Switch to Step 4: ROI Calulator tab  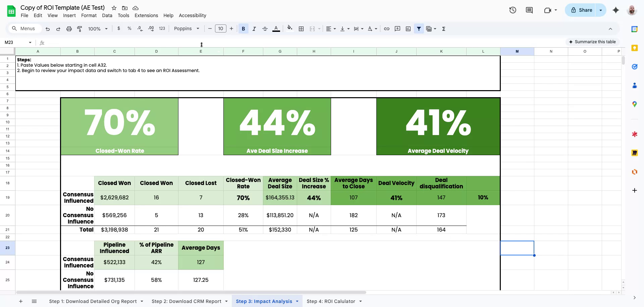[x=331, y=301]
